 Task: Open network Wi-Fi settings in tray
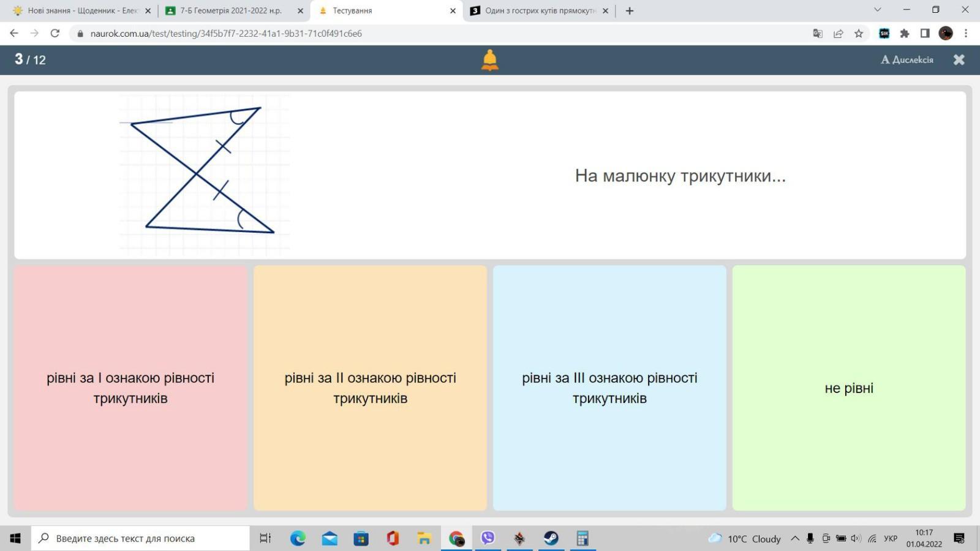(872, 539)
